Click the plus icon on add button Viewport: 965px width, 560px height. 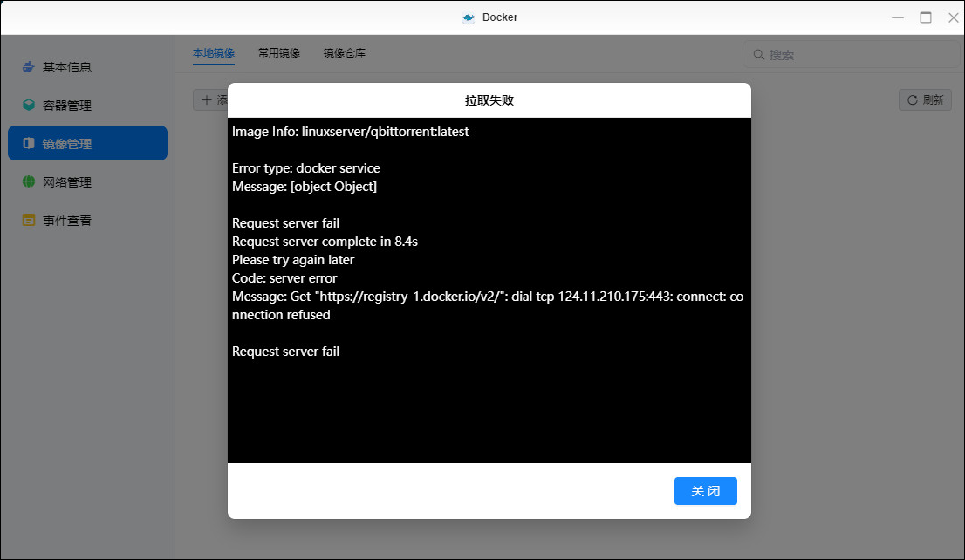tap(207, 100)
